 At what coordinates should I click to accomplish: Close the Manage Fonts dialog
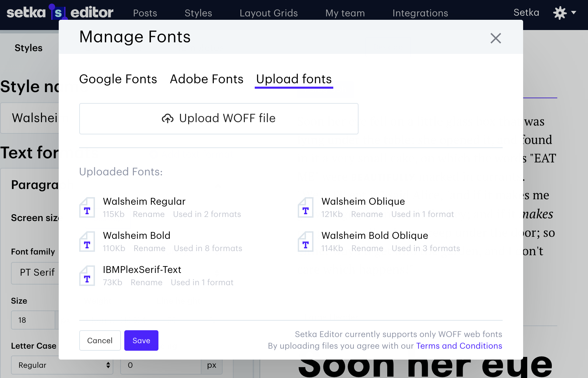[495, 38]
